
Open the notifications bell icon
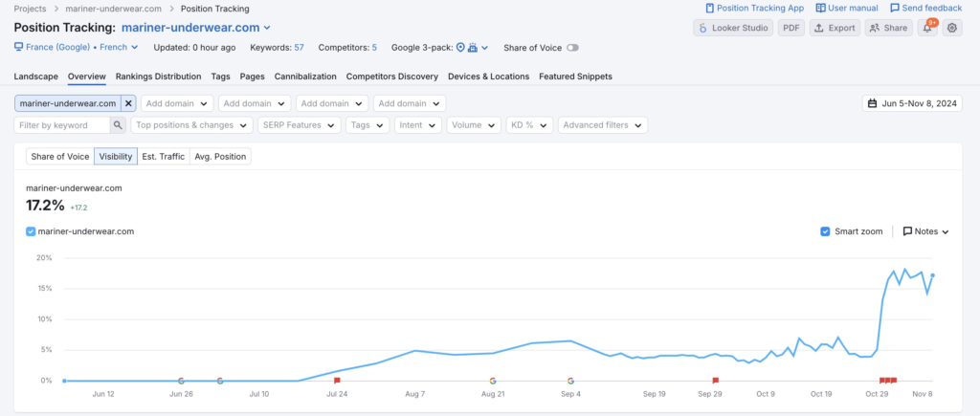[927, 28]
